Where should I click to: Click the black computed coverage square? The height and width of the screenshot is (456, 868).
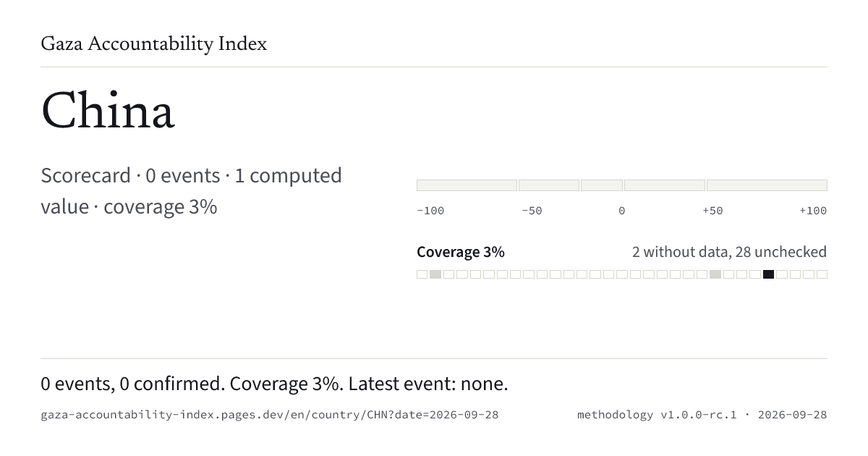[768, 274]
